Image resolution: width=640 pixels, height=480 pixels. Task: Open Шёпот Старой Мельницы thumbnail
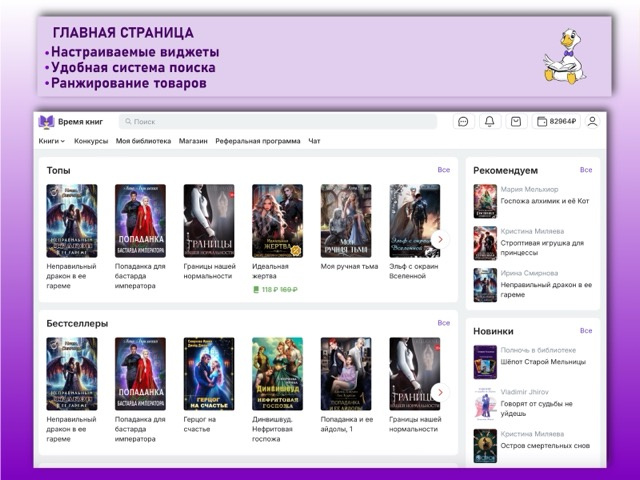pyautogui.click(x=485, y=362)
